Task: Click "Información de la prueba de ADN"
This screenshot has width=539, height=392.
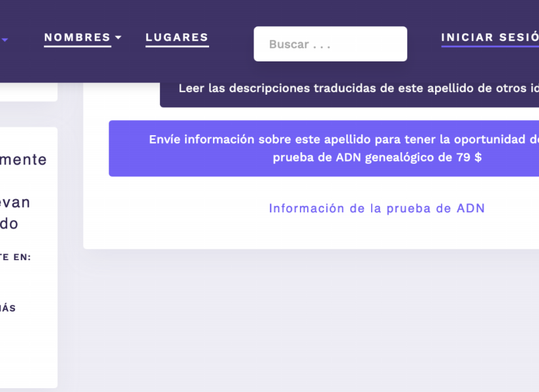Action: click(x=377, y=208)
